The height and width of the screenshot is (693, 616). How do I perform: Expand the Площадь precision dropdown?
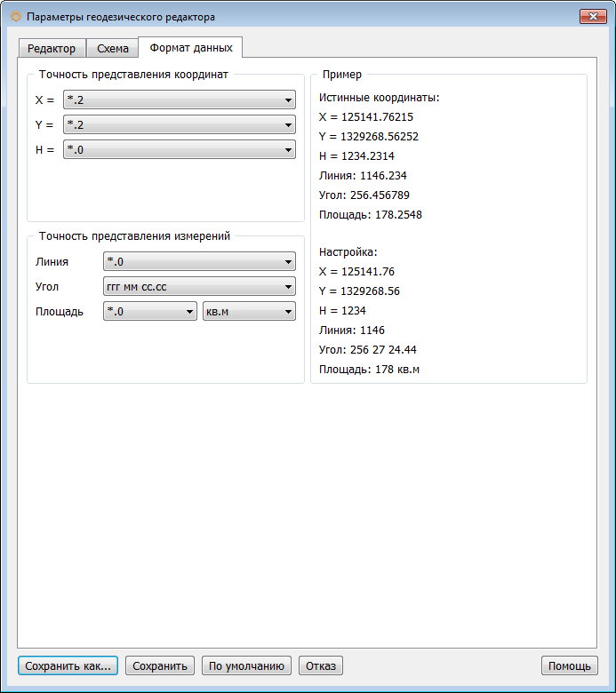[x=150, y=311]
